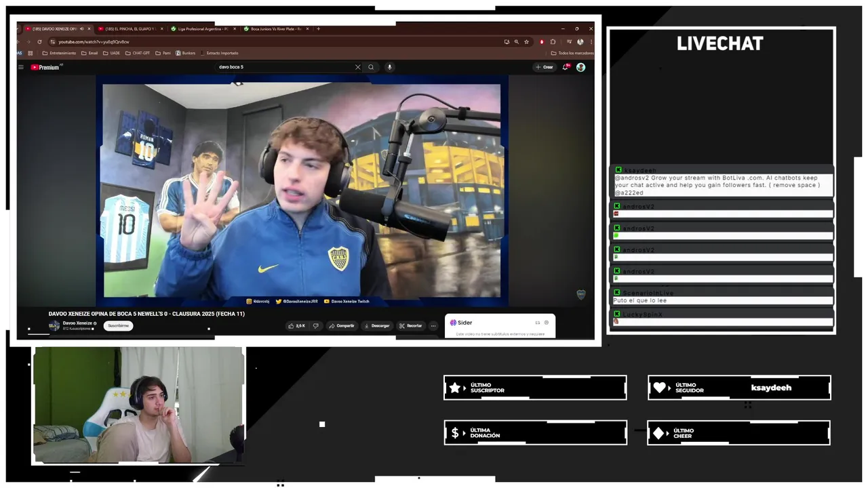
Task: Click the BotLiva spam chat message
Action: click(x=722, y=185)
